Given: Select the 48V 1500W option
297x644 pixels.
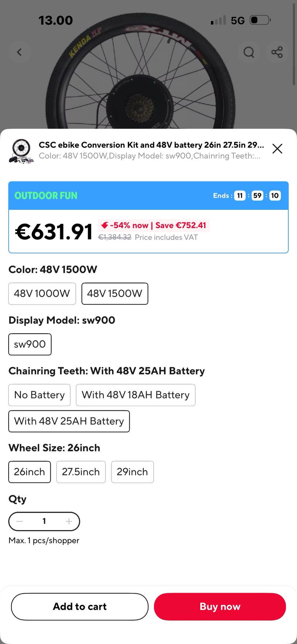Looking at the screenshot, I should [115, 293].
